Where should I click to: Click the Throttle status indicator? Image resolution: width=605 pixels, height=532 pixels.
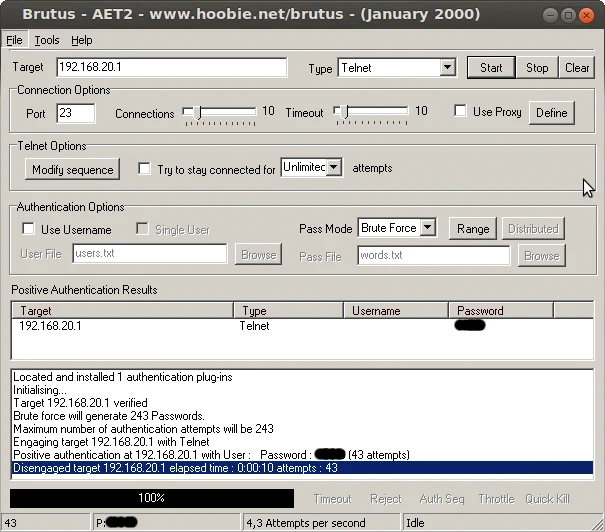click(496, 499)
